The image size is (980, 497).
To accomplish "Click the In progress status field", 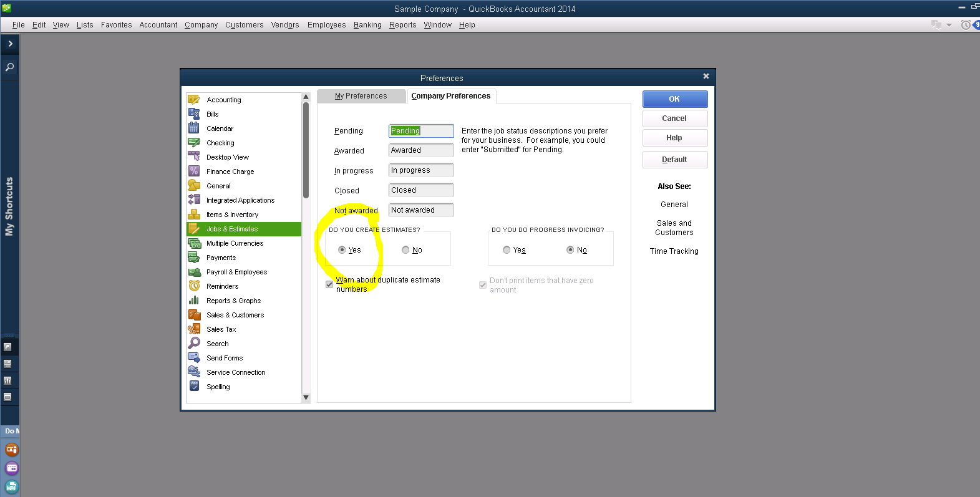I will click(421, 170).
